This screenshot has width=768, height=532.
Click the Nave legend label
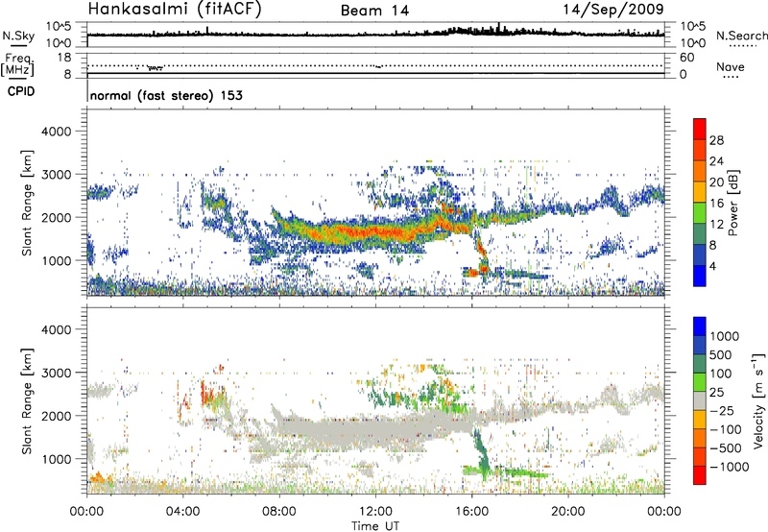[x=731, y=67]
